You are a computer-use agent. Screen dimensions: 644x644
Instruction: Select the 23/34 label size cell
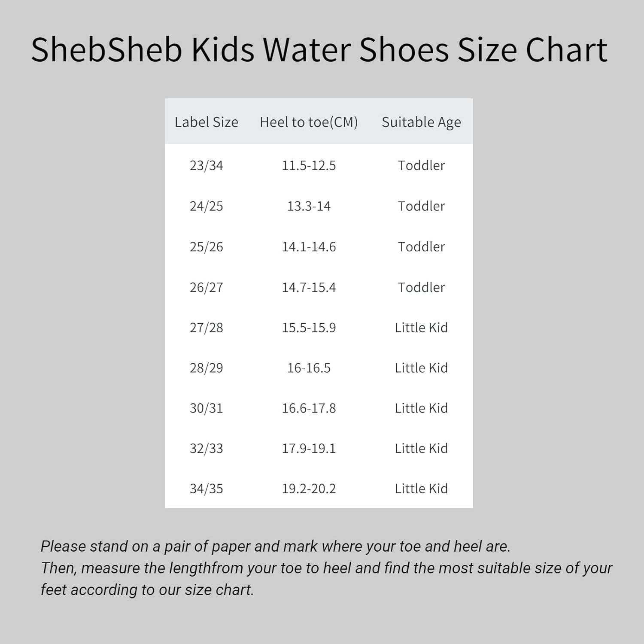pos(206,165)
